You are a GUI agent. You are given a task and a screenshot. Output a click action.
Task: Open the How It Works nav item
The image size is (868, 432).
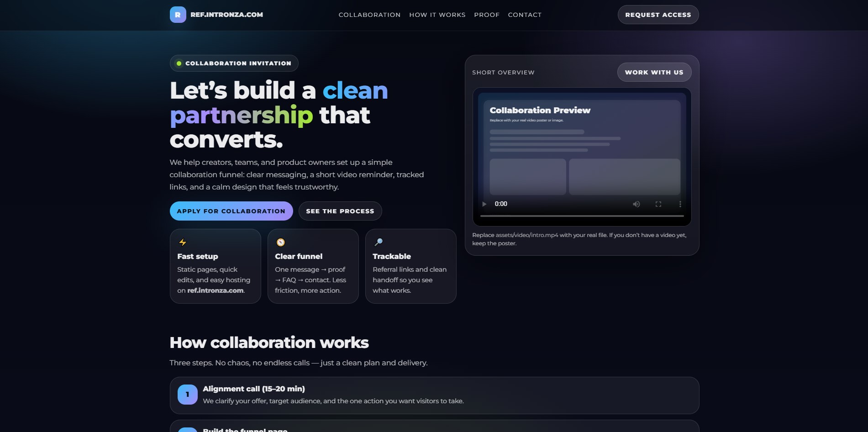click(437, 15)
